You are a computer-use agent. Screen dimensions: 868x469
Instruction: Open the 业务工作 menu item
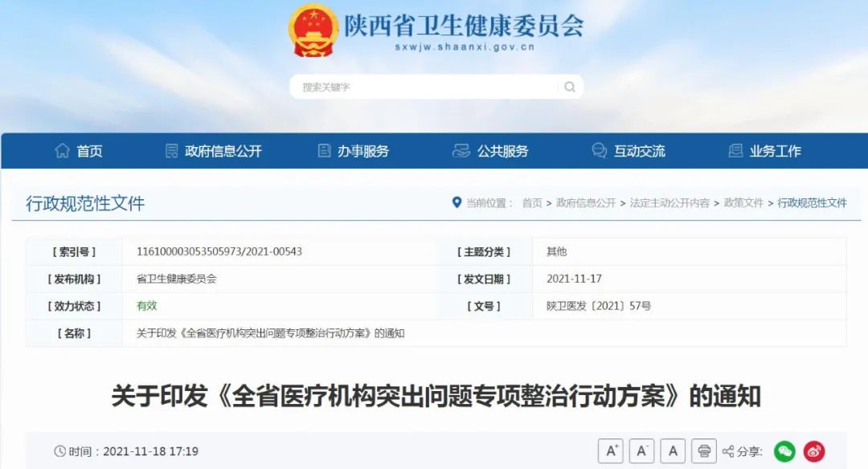click(x=764, y=151)
